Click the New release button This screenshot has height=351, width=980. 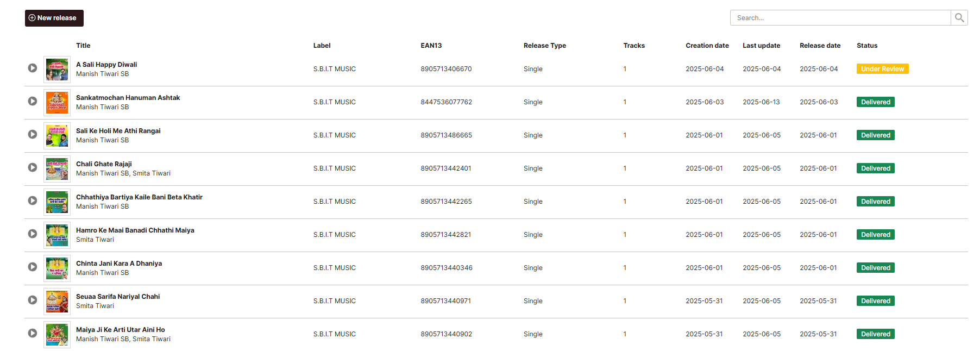tap(54, 18)
